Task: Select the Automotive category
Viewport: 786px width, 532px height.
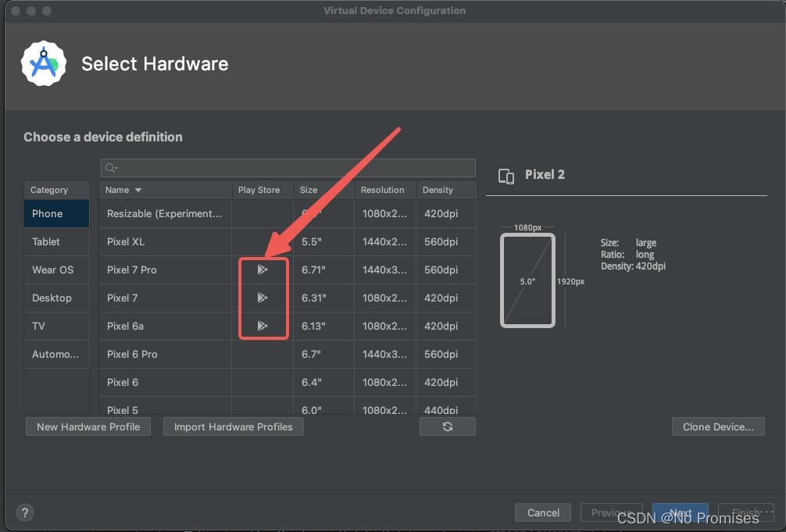Action: coord(56,354)
